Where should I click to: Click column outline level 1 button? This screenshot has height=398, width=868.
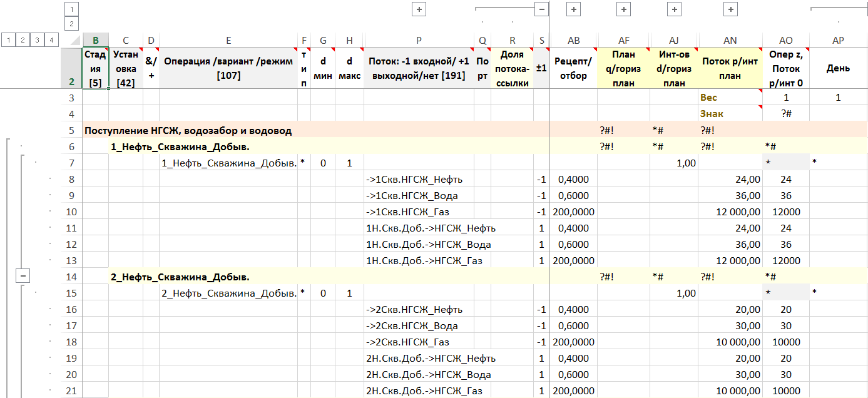click(72, 9)
